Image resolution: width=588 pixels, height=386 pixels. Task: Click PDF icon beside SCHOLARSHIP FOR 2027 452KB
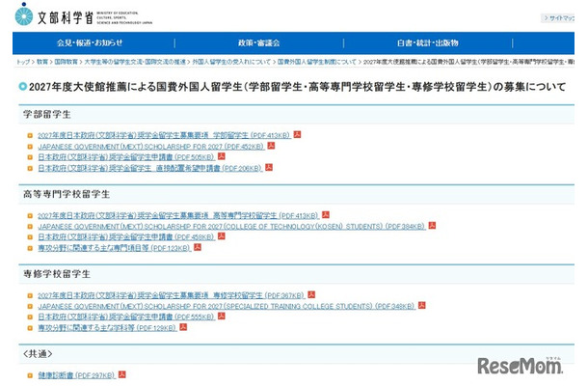click(x=271, y=146)
